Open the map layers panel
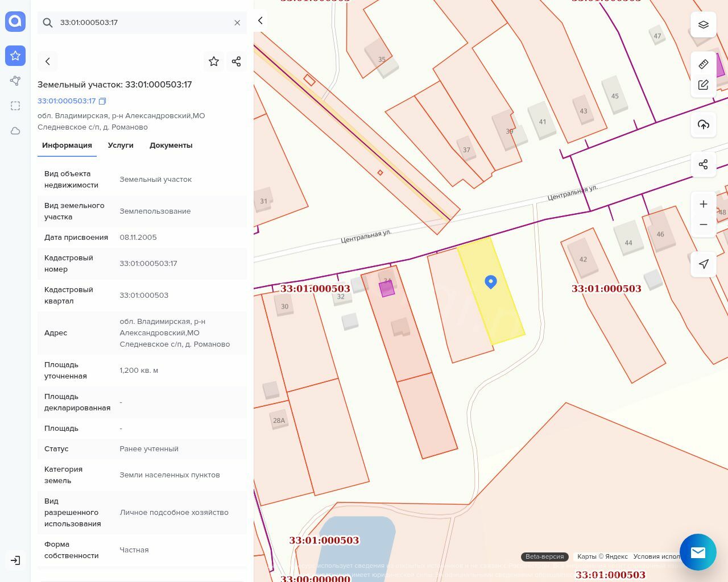This screenshot has width=728, height=582. click(704, 25)
